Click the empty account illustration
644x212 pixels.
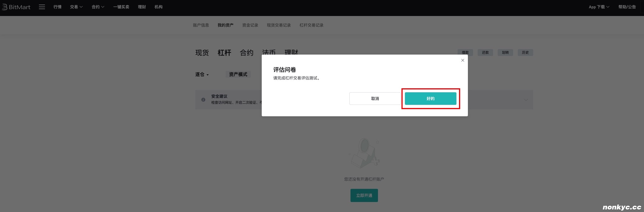click(x=364, y=153)
